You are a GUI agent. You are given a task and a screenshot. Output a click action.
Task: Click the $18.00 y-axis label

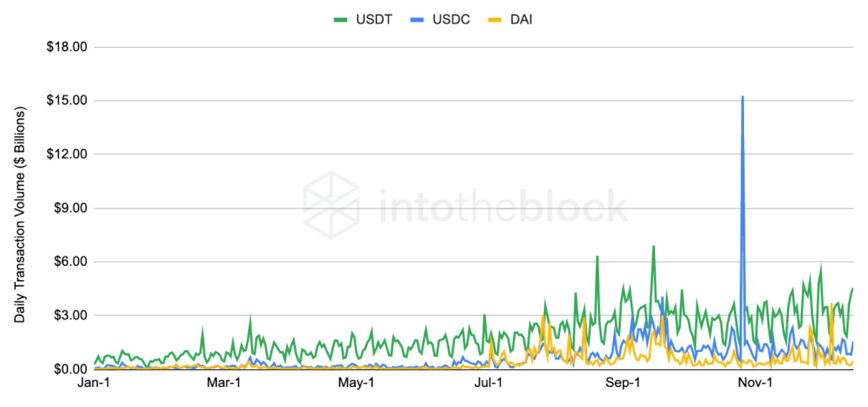tap(67, 47)
